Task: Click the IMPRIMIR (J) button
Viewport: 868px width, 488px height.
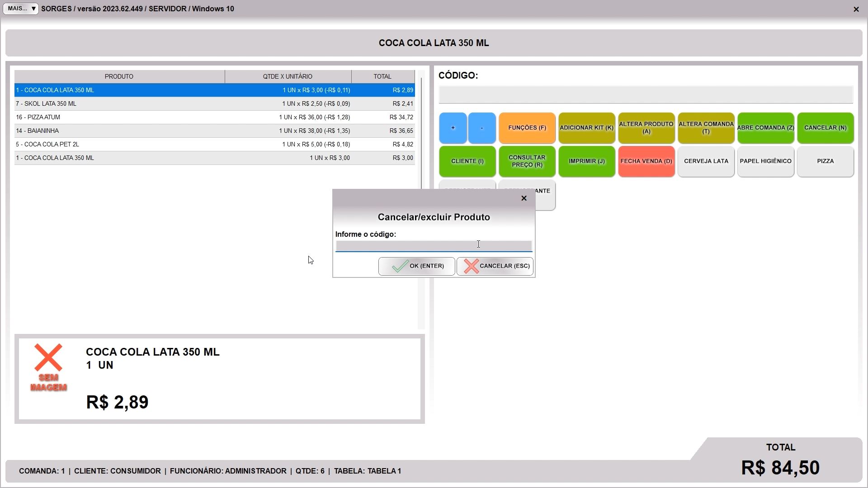Action: pos(586,161)
